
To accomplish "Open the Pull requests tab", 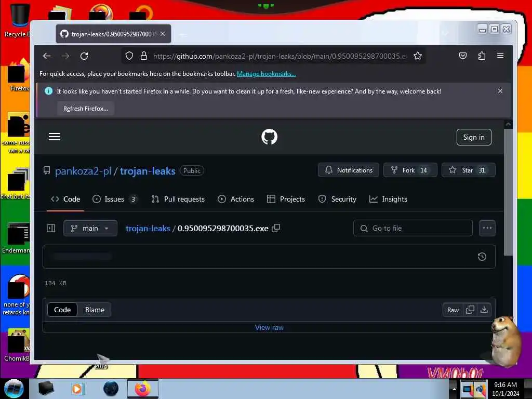I will pos(178,199).
